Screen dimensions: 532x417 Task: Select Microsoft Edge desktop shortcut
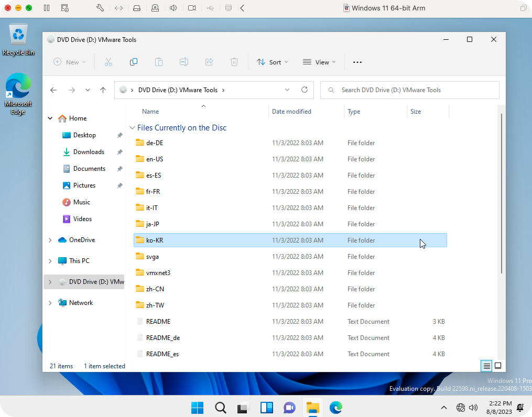tap(18, 94)
